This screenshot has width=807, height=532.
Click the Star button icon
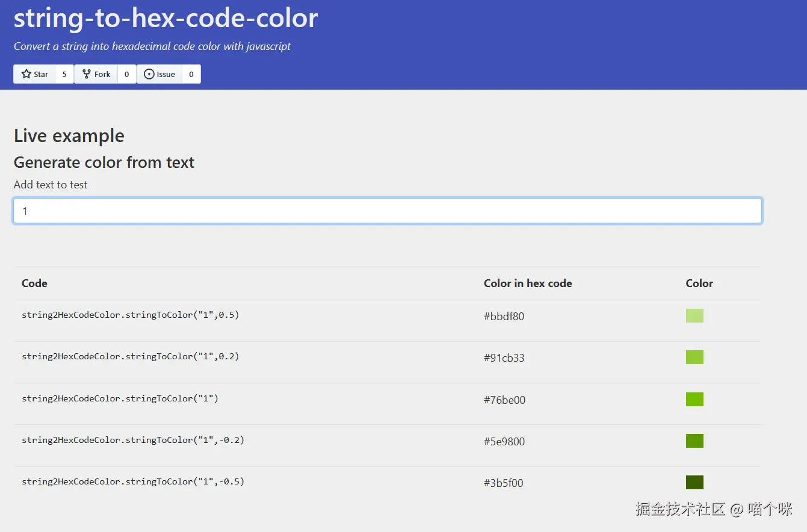point(26,74)
